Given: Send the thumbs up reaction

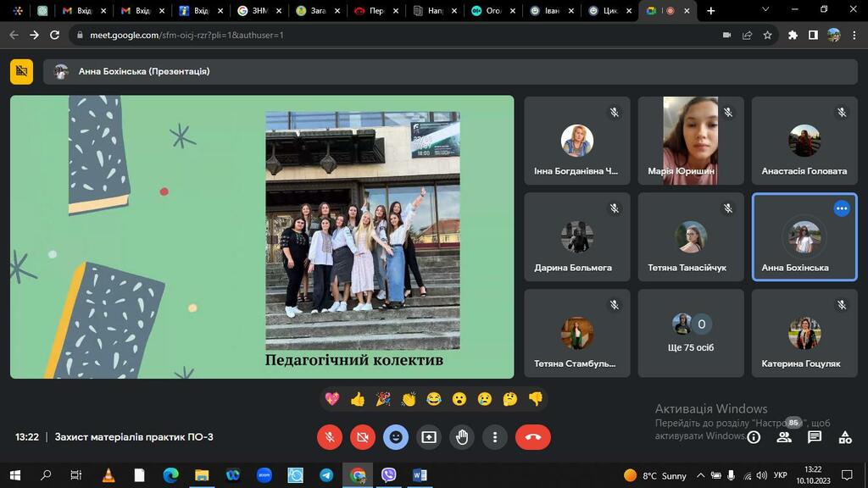Looking at the screenshot, I should (358, 398).
